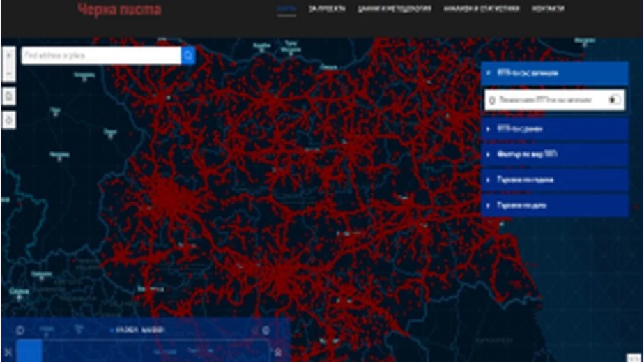644x362 pixels.
Task: Click the home extent map button
Action: (x=9, y=96)
